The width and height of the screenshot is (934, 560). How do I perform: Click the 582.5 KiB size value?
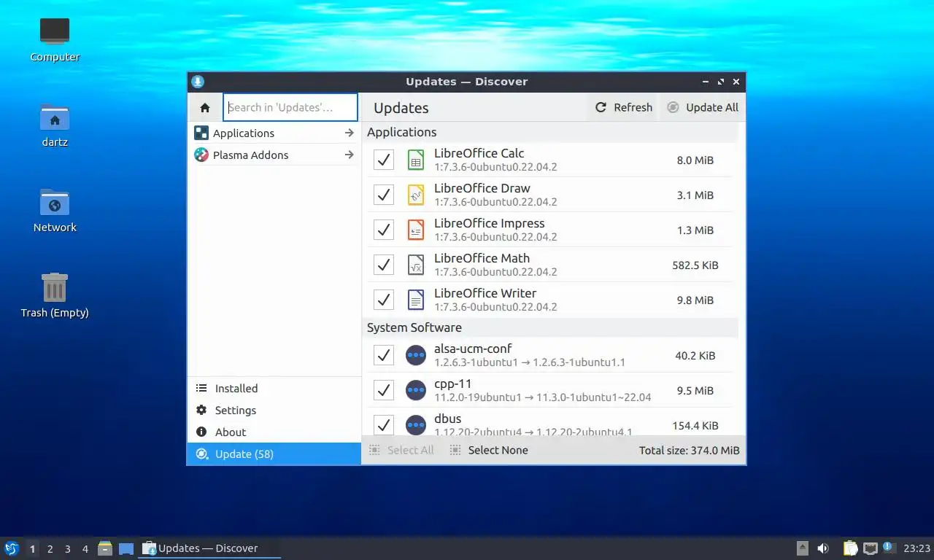pyautogui.click(x=695, y=265)
